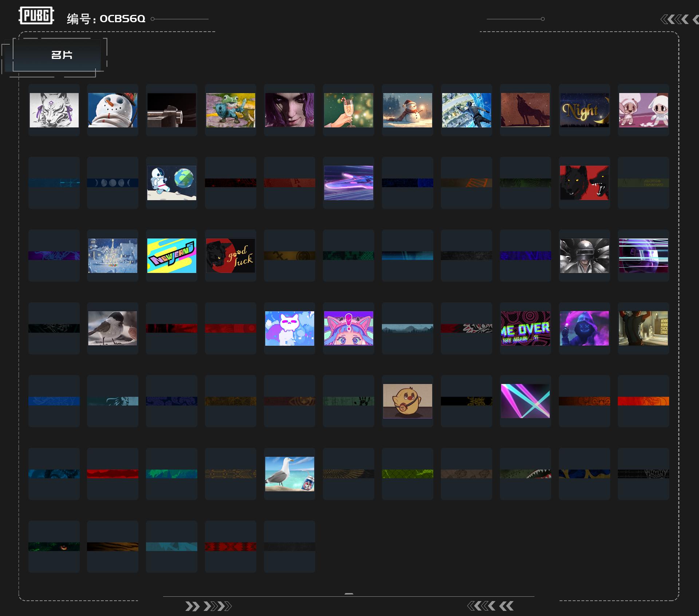699x616 pixels.
Task: Select the white fox mask nameplate
Action: pos(54,110)
